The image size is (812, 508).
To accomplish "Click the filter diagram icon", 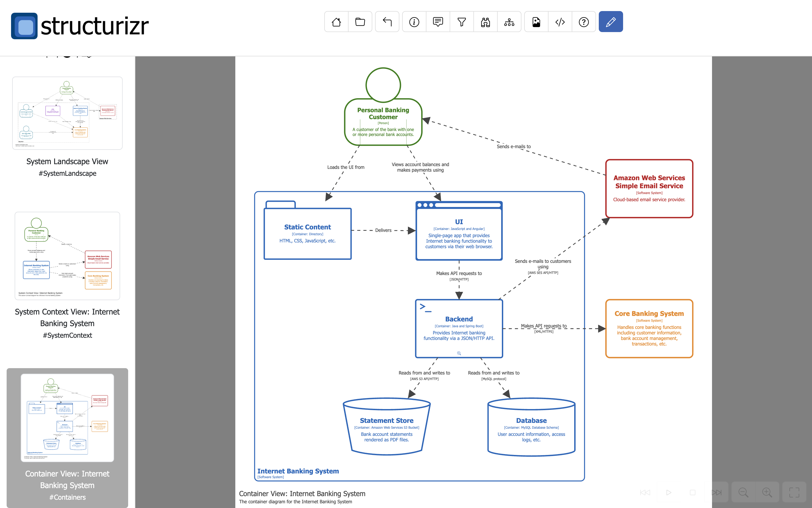I will (461, 22).
